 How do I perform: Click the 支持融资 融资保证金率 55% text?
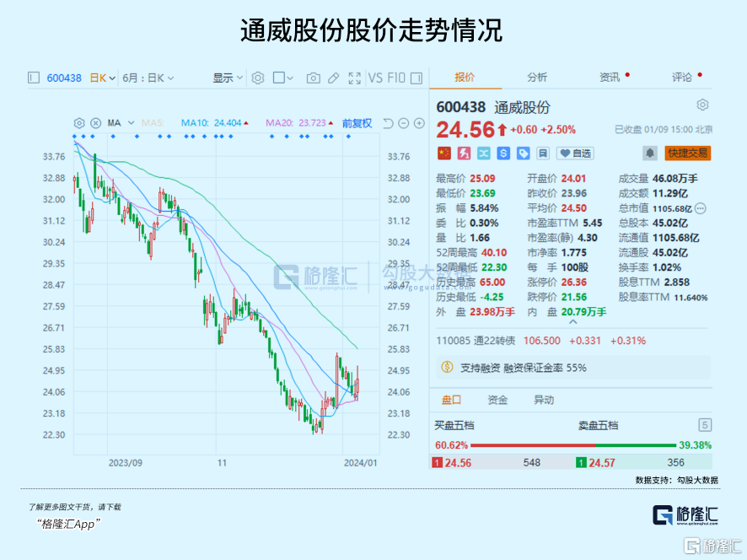pyautogui.click(x=524, y=368)
